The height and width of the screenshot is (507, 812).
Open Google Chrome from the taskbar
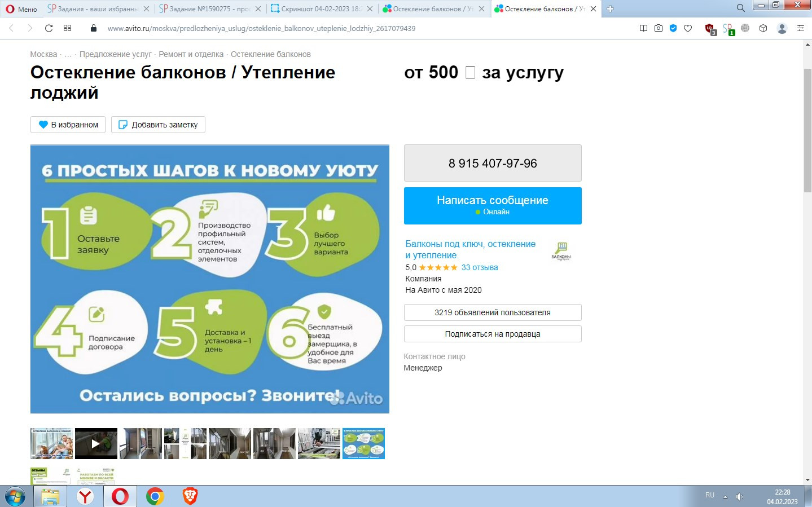155,496
